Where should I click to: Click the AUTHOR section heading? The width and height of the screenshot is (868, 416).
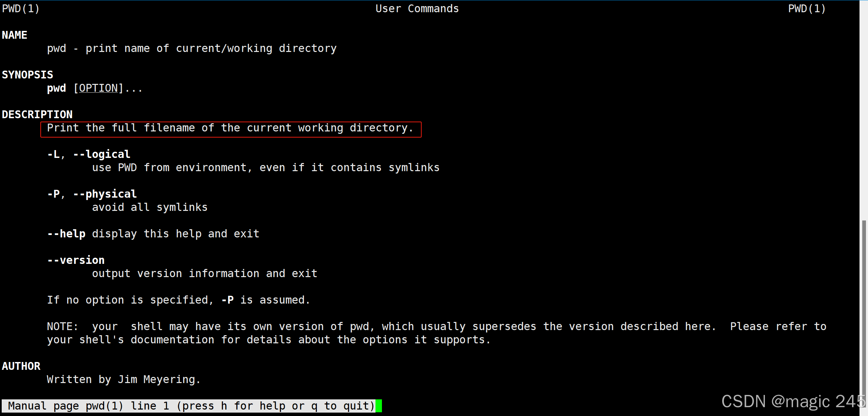(x=21, y=366)
